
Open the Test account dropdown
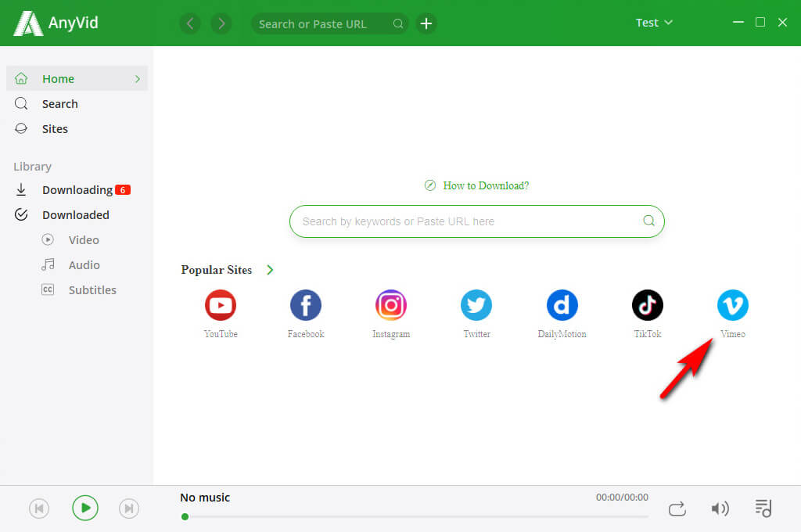[x=654, y=23]
